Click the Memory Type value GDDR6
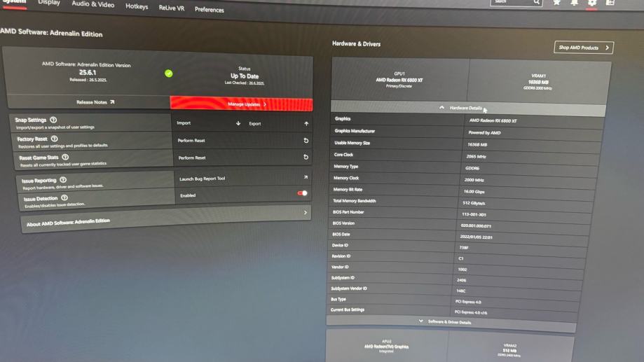This screenshot has width=644, height=362. (472, 168)
